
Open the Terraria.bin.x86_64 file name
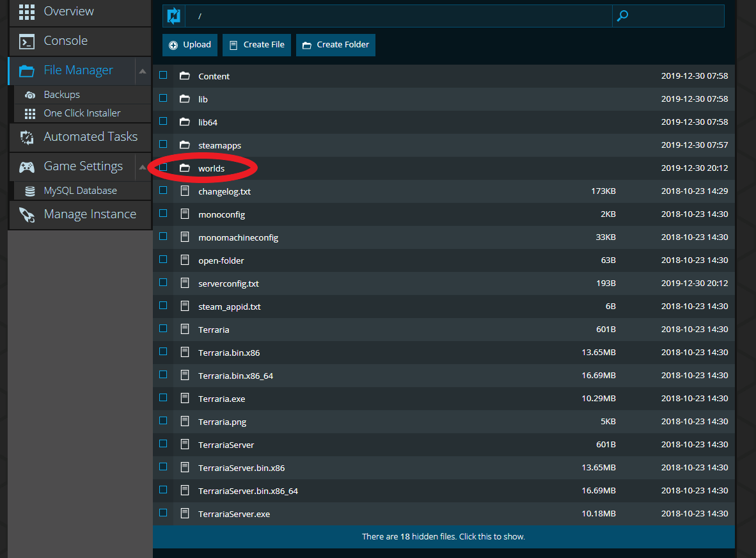point(235,376)
